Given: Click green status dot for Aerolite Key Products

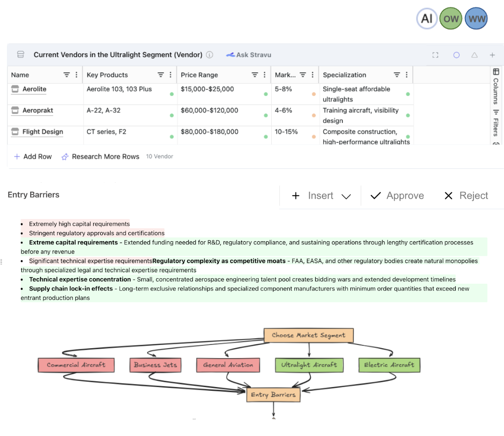Looking at the screenshot, I should [x=172, y=94].
